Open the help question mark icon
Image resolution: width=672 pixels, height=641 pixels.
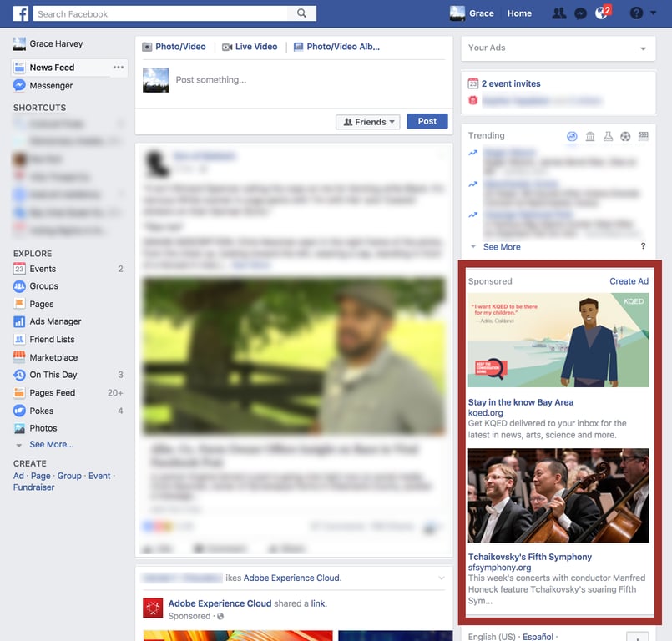(636, 13)
